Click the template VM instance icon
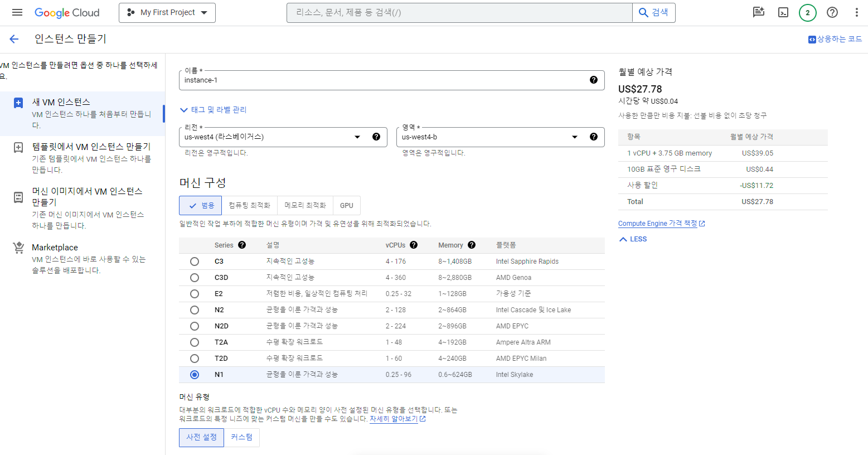Screen dimensions: 868x455 coord(18,147)
